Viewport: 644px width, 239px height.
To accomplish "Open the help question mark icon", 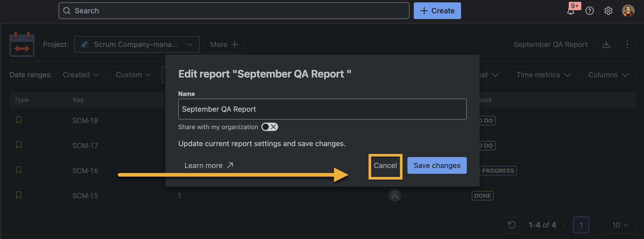I will 590,11.
